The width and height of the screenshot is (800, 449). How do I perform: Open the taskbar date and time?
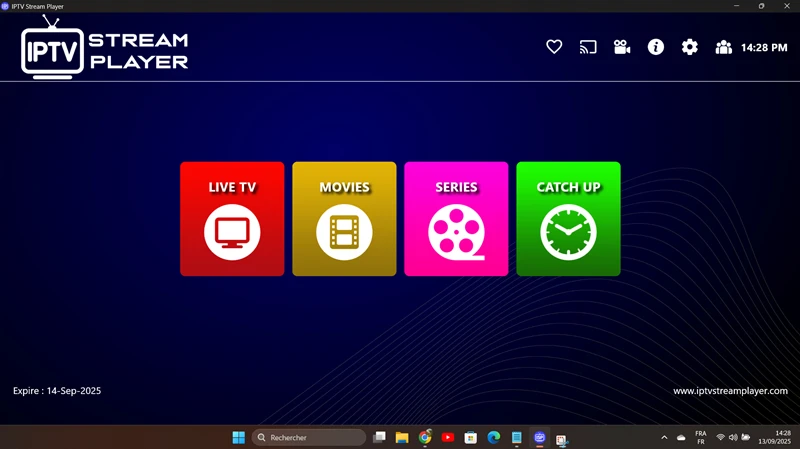pos(774,437)
